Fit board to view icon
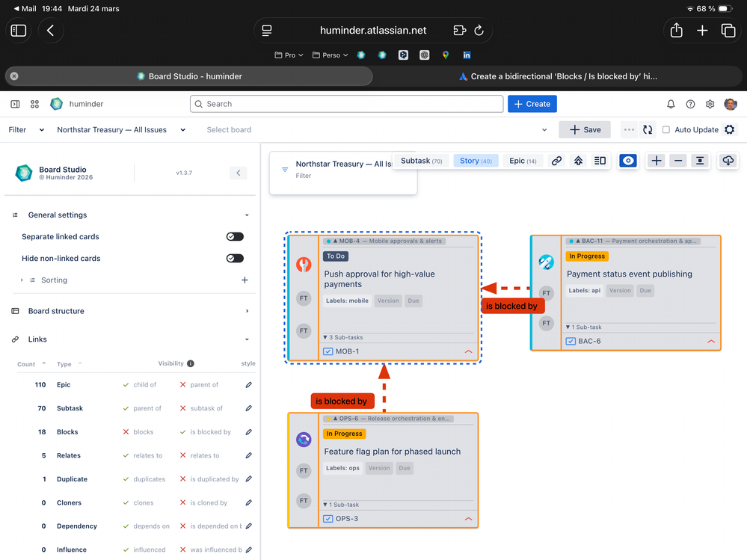Screen dimensions: 747x560 coord(699,161)
